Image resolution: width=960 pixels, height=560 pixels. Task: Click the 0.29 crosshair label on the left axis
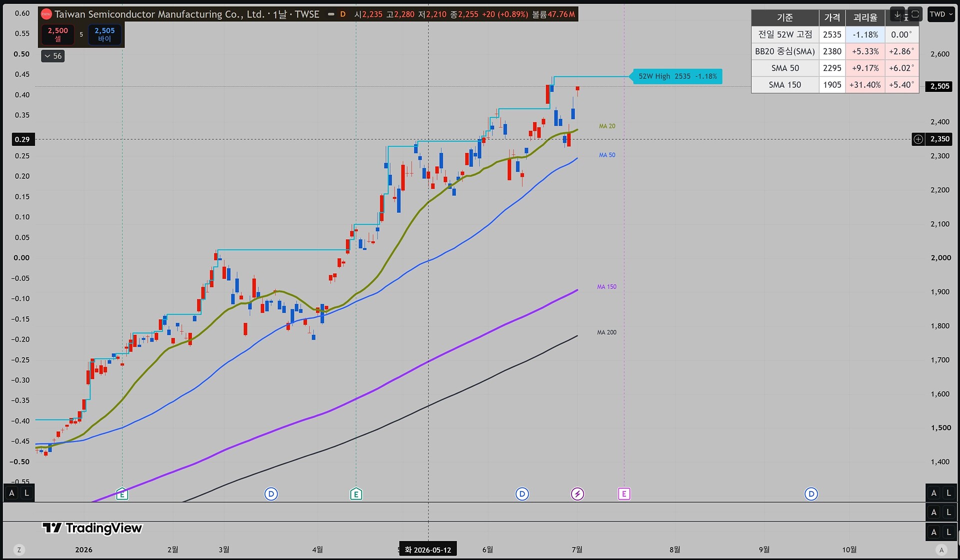point(22,139)
